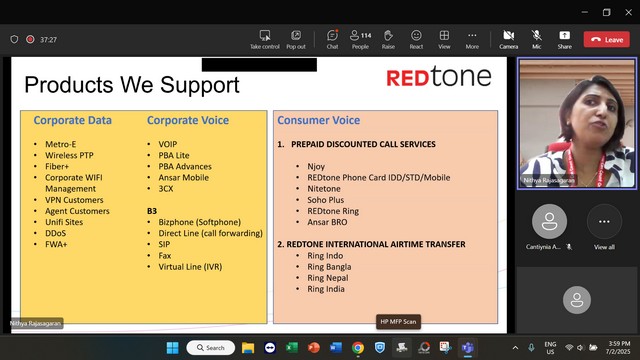Open the React emoji menu

pyautogui.click(x=416, y=40)
